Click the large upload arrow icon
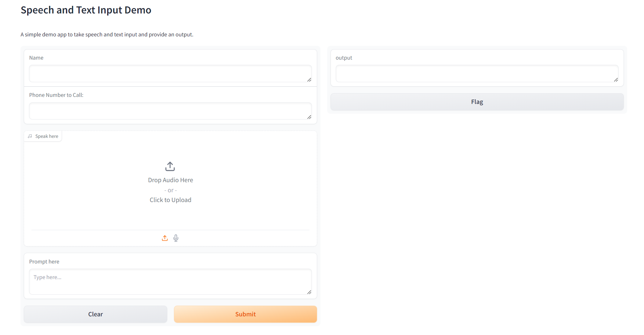Image resolution: width=644 pixels, height=335 pixels. click(170, 166)
